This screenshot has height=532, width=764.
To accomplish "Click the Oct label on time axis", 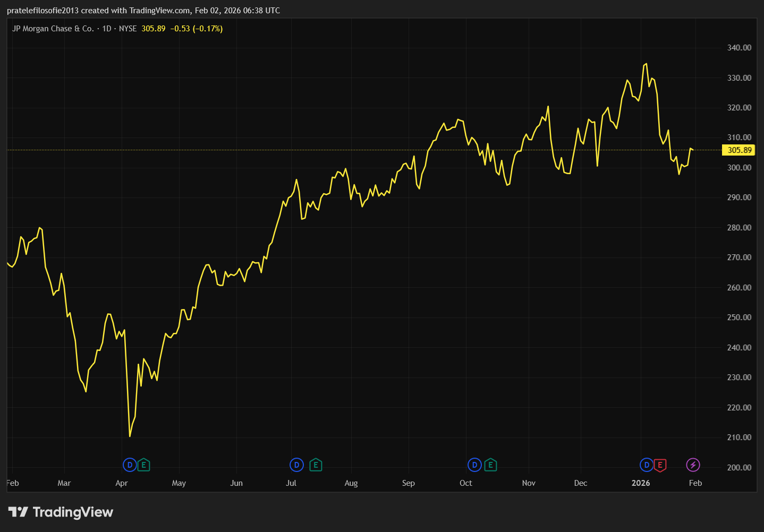I will [x=466, y=483].
